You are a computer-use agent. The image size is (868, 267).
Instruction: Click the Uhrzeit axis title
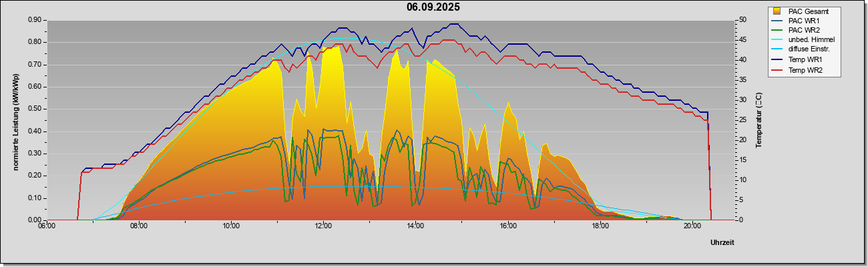(722, 243)
